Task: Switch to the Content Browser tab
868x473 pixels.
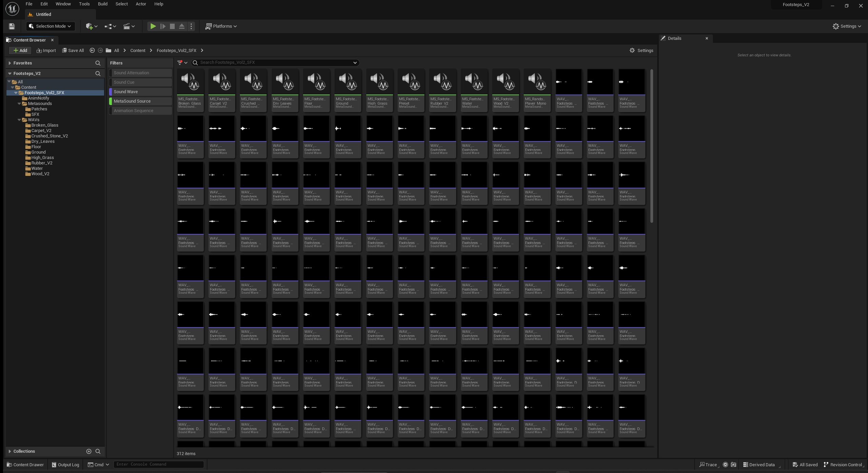Action: [x=29, y=40]
